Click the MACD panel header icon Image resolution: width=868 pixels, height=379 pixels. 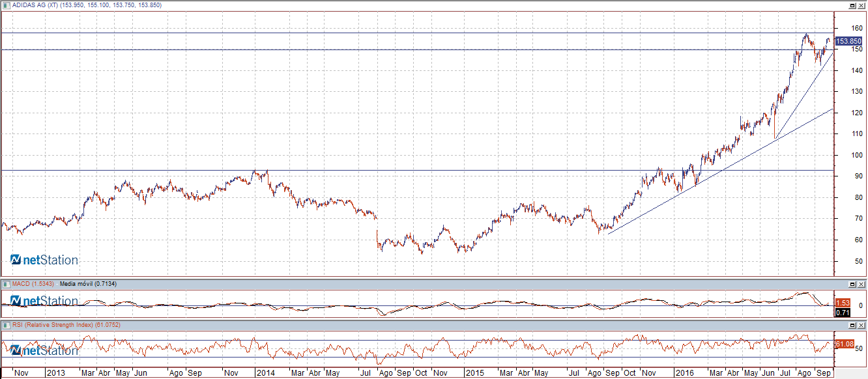tap(7, 284)
